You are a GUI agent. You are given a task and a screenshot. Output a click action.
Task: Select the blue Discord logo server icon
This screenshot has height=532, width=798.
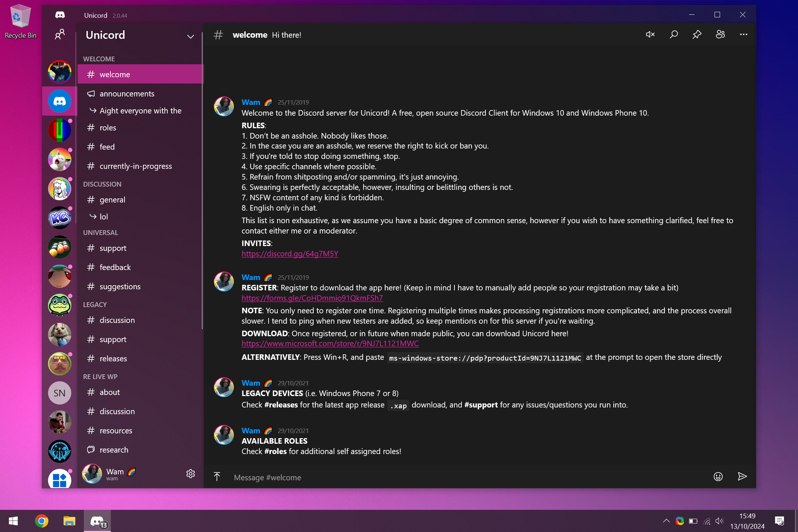[x=59, y=101]
